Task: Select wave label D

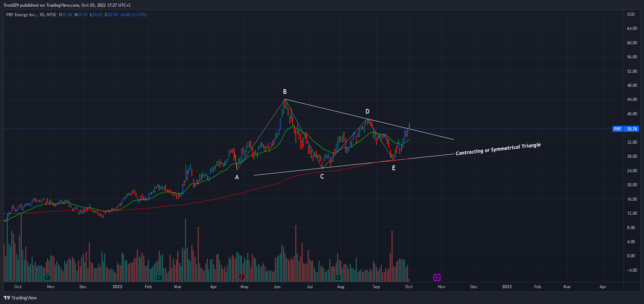Action: [367, 111]
